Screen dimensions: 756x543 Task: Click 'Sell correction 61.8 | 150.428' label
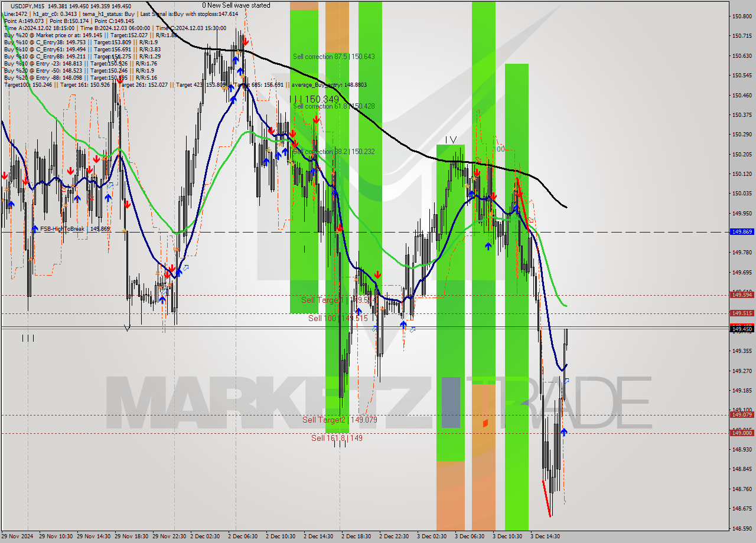pos(334,106)
